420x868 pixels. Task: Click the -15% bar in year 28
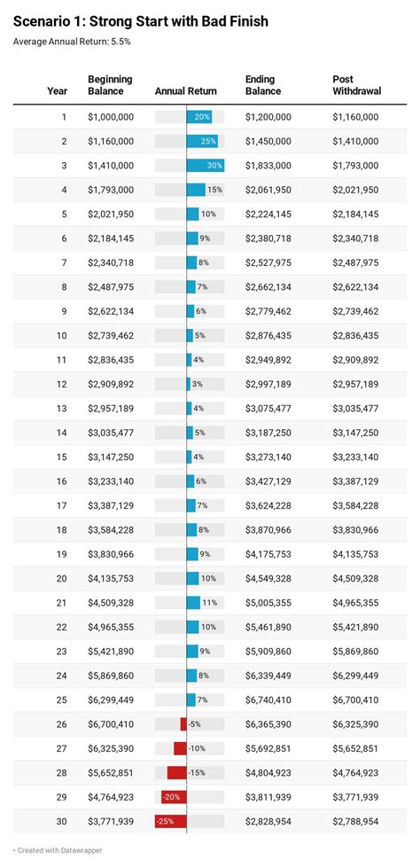coord(177,773)
